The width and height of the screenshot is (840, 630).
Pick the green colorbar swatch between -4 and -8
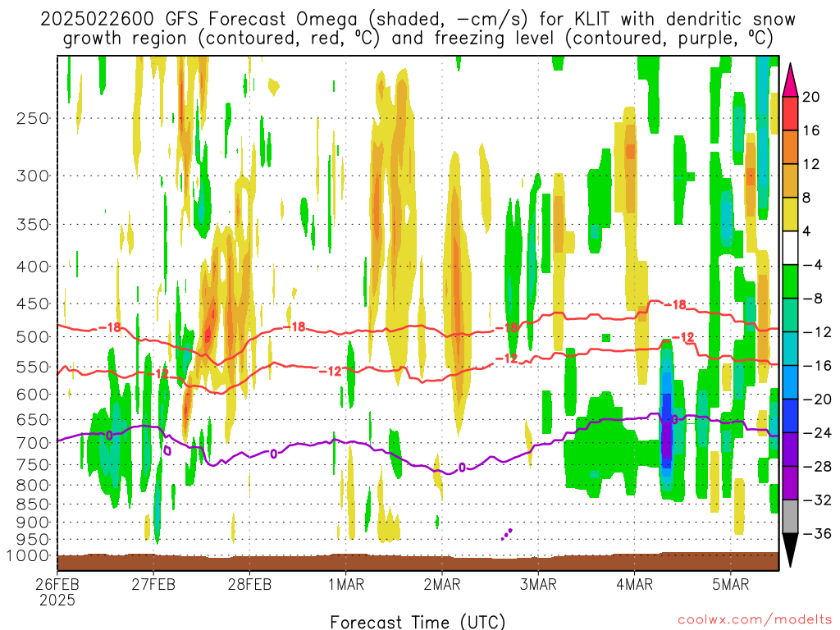pyautogui.click(x=790, y=282)
